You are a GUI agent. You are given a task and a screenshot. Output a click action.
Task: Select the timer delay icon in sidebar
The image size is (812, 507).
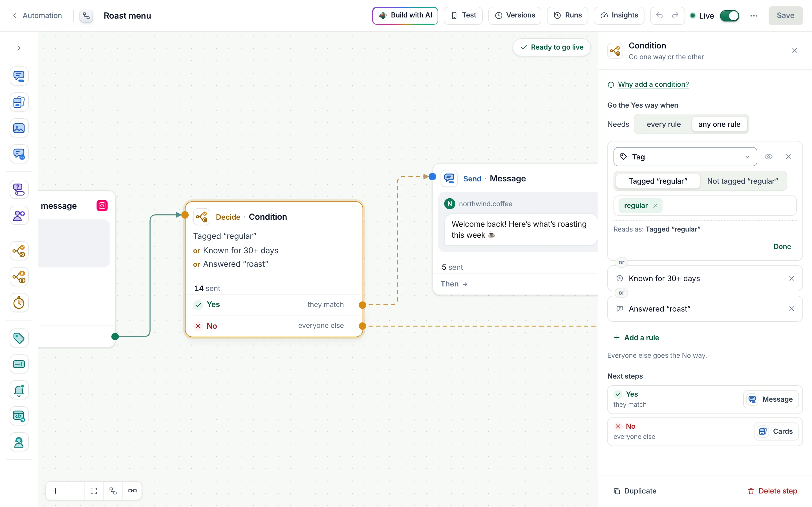(19, 303)
